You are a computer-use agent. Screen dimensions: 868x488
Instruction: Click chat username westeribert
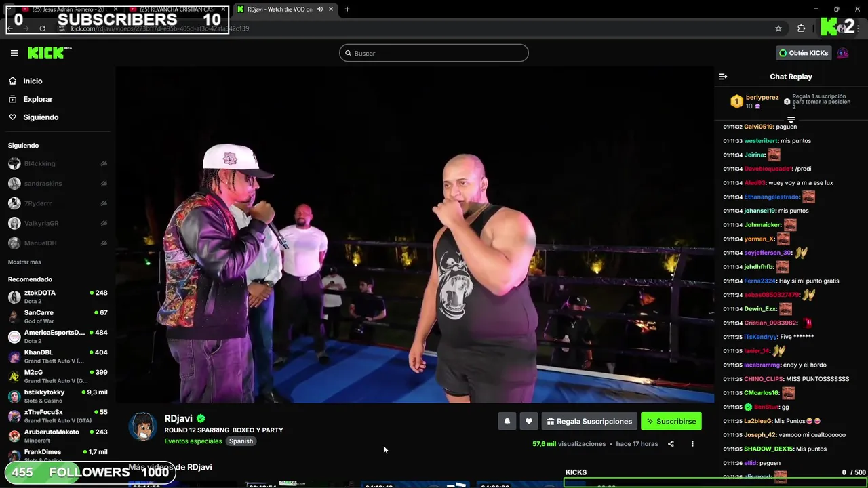click(761, 141)
